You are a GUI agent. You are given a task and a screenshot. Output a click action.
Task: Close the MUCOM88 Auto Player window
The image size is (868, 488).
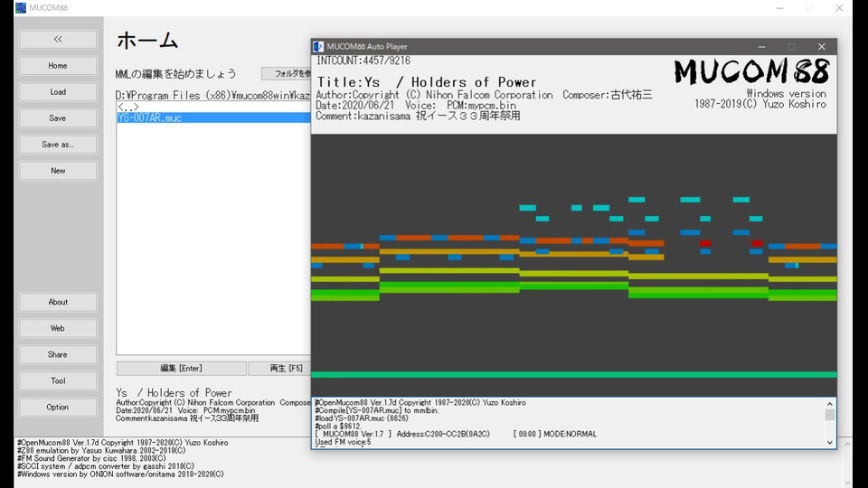point(822,46)
